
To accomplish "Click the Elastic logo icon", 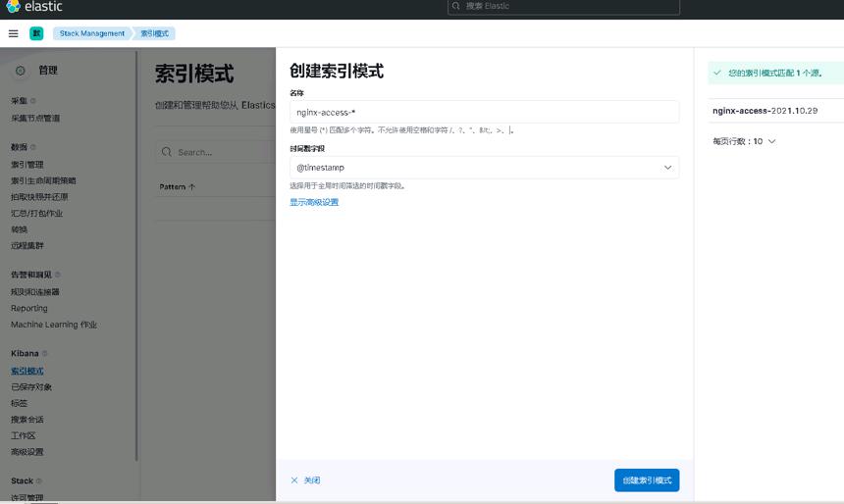I will click(x=13, y=7).
